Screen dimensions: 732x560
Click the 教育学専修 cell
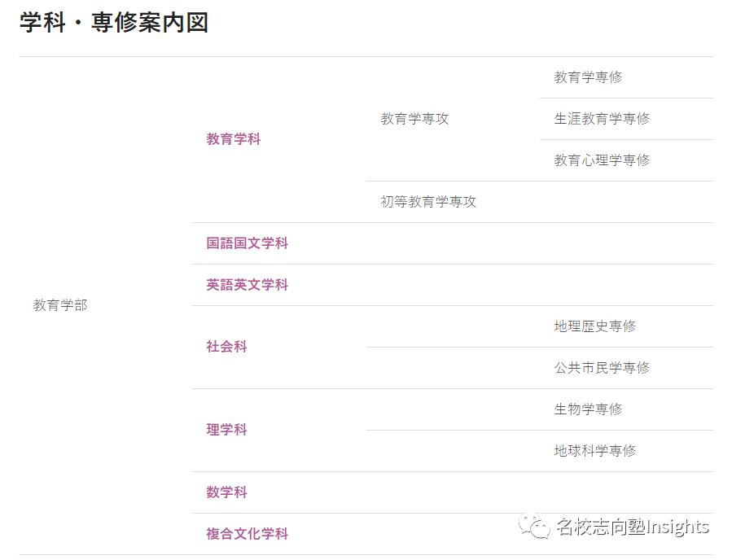(588, 77)
